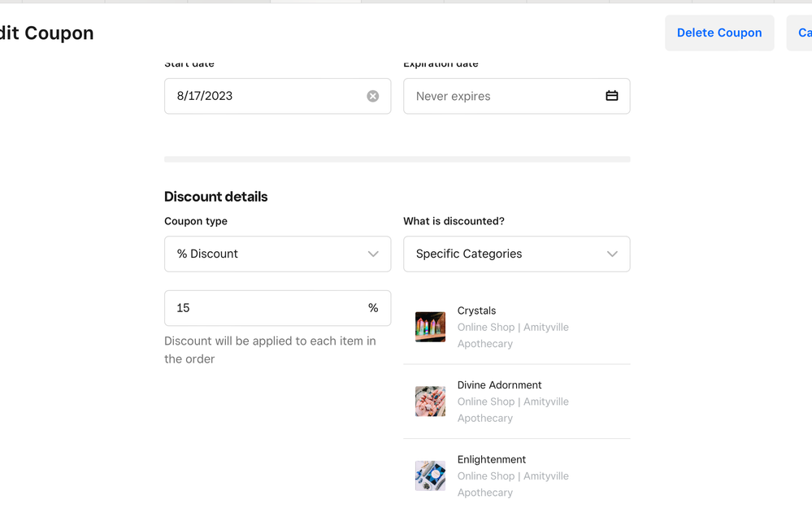Click the partially visible Cancel button
Viewport: 812px width, 508px height.
tap(801, 33)
